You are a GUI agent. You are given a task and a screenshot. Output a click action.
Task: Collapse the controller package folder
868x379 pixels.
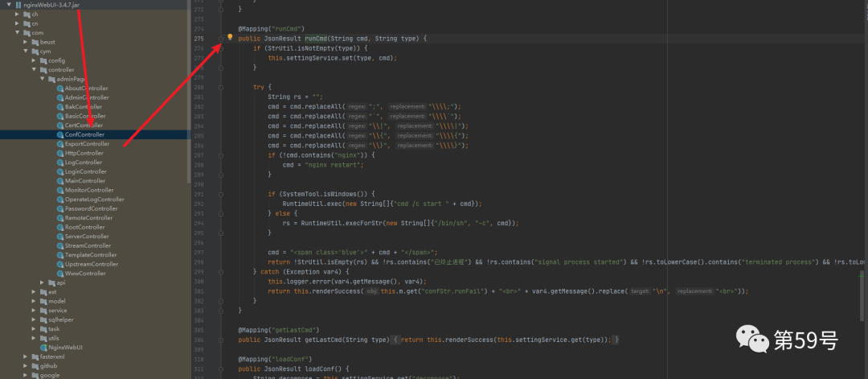pos(35,70)
